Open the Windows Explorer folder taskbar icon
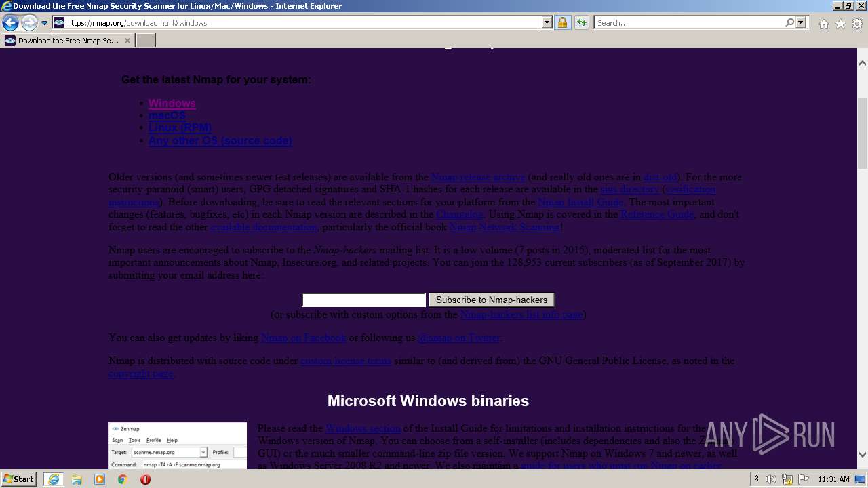The height and width of the screenshot is (488, 868). point(77,479)
